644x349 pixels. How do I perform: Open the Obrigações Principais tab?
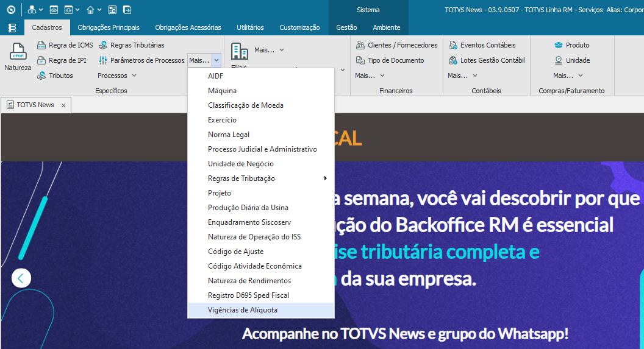click(109, 27)
